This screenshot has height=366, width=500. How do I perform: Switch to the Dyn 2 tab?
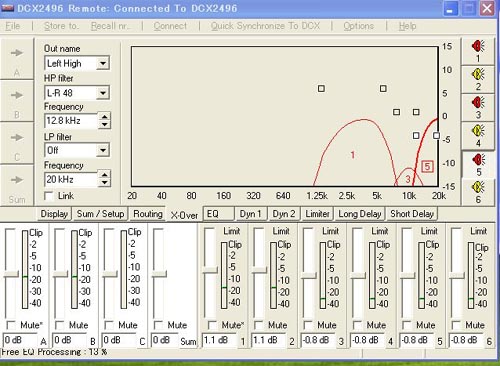(x=284, y=214)
